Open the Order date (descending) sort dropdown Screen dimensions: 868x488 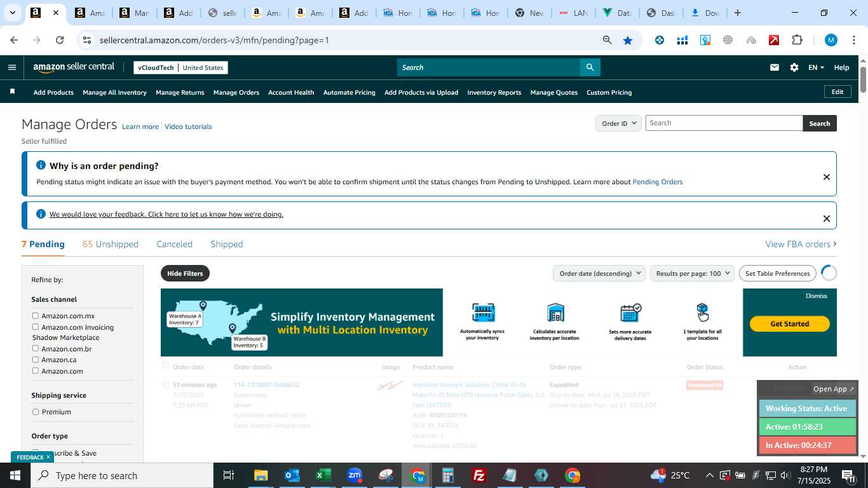point(599,273)
